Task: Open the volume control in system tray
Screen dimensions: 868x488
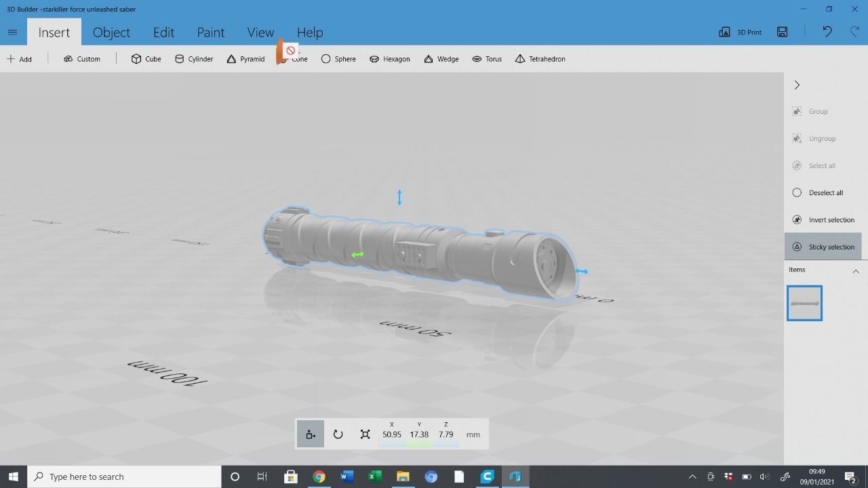Action: click(765, 476)
